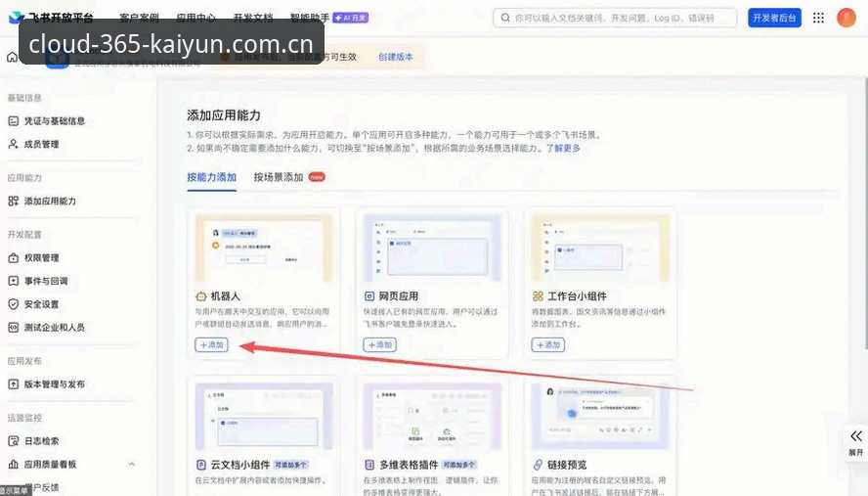
Task: Click the 测试企业和人员 sidebar icon
Action: [14, 328]
